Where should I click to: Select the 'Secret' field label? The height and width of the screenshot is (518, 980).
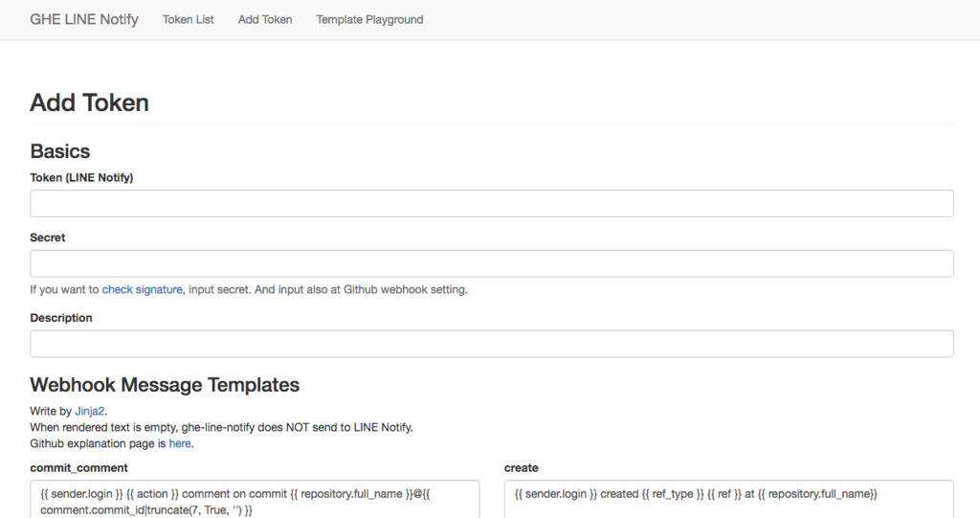[x=48, y=237]
